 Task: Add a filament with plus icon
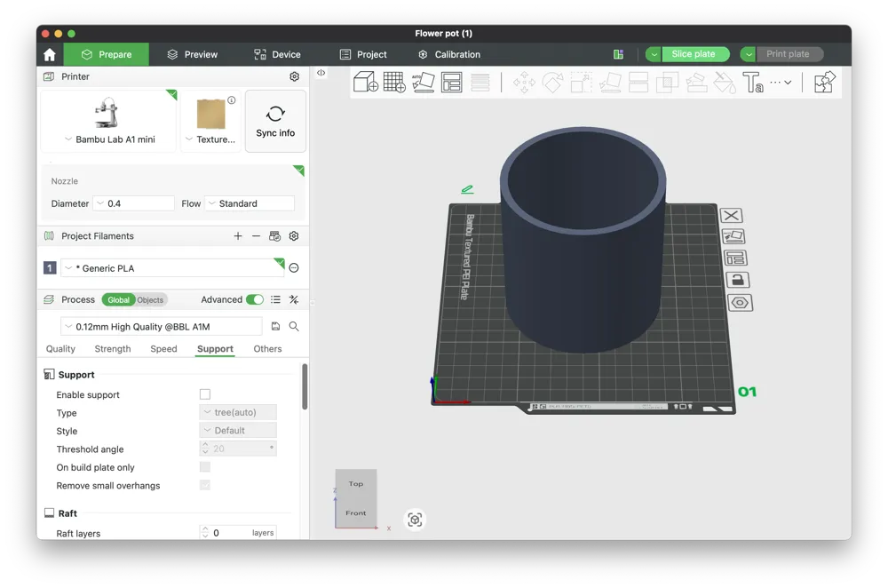238,236
